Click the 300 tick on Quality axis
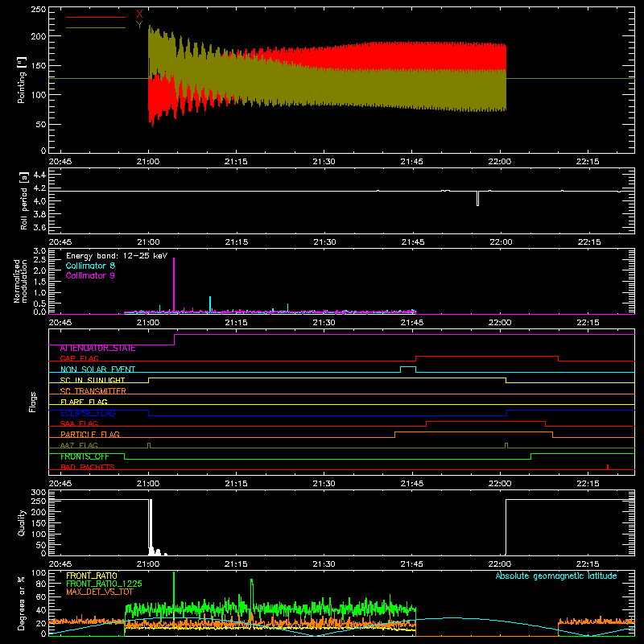The image size is (644, 644). click(39, 493)
